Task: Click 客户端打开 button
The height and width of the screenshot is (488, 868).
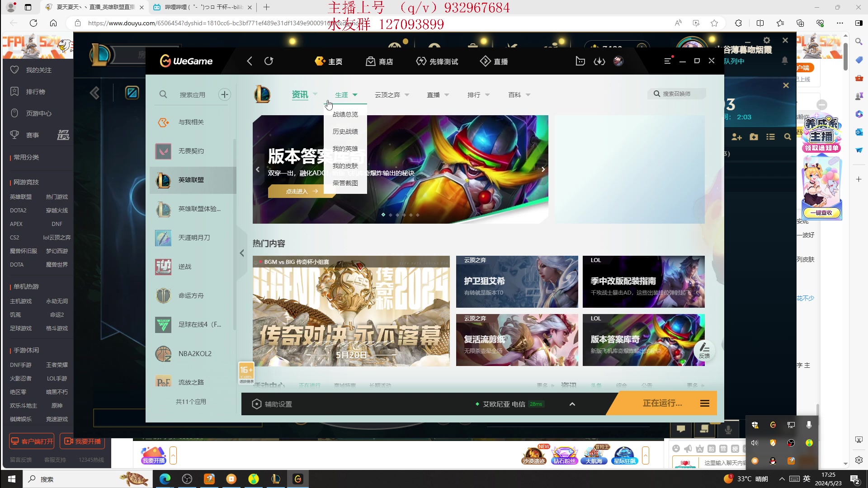Action: (x=32, y=441)
